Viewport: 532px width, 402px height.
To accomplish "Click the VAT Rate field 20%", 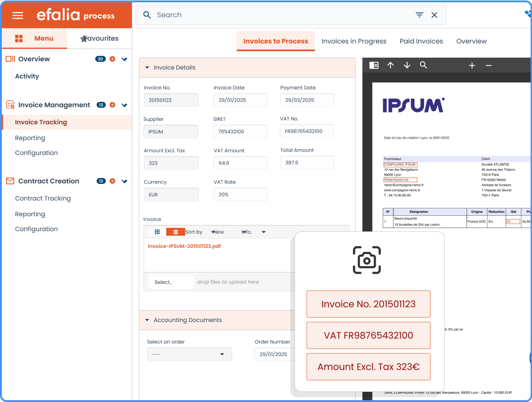I will point(241,195).
